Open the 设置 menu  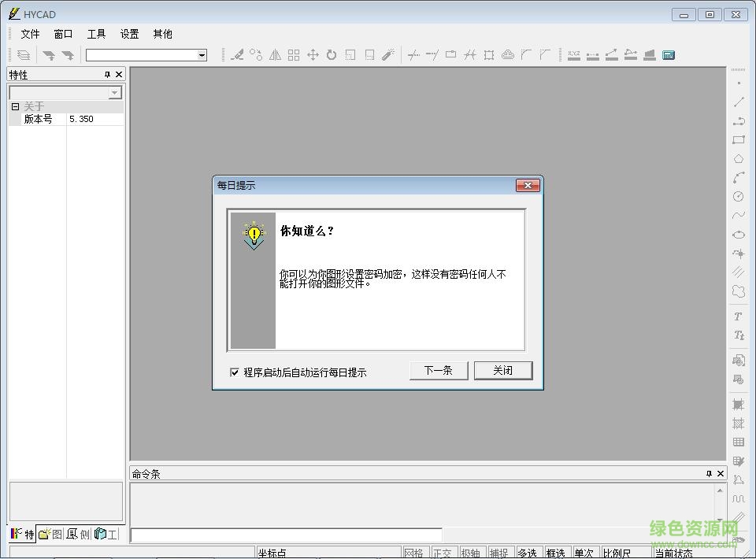tap(128, 34)
